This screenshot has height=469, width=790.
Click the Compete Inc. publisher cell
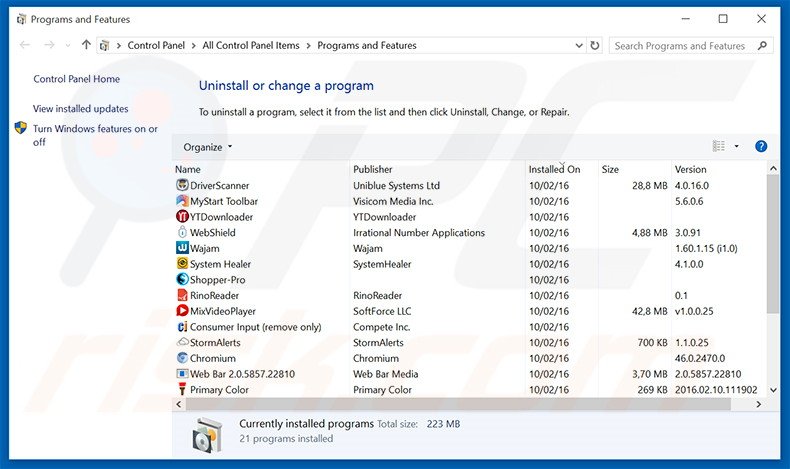[381, 327]
